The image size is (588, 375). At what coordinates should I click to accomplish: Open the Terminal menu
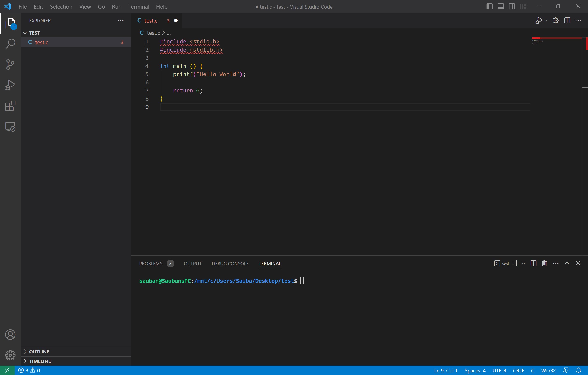click(139, 7)
